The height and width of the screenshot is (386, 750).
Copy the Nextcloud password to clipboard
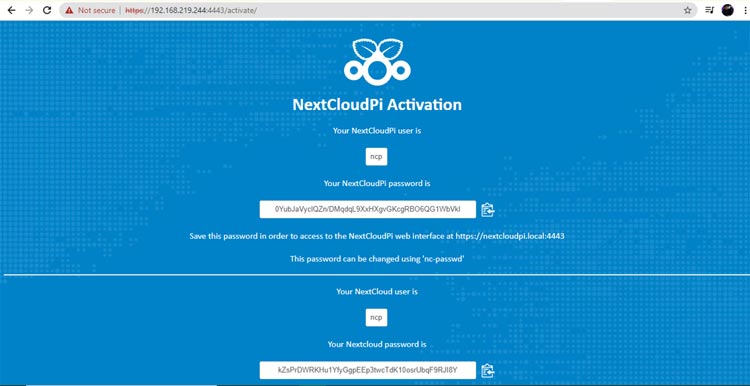point(487,370)
